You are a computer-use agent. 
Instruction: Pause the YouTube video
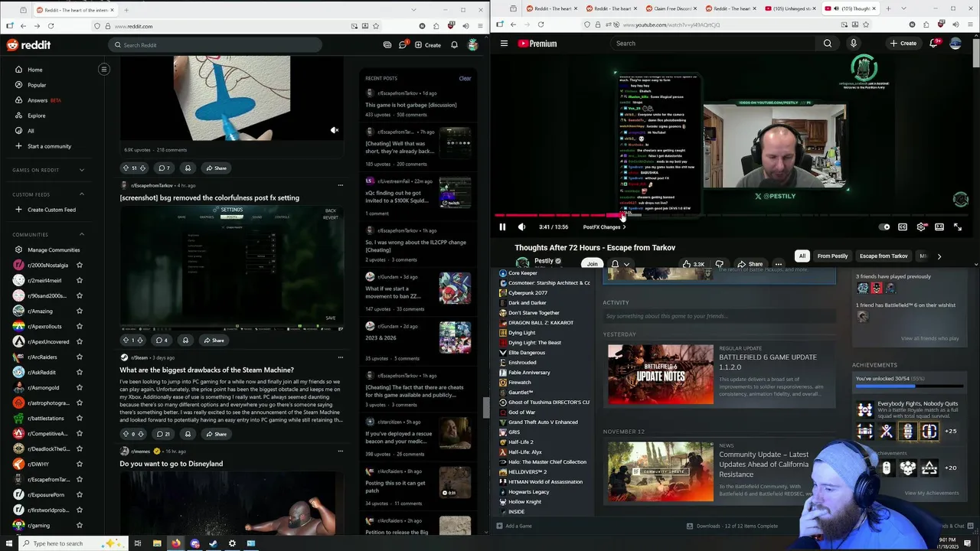pos(502,227)
